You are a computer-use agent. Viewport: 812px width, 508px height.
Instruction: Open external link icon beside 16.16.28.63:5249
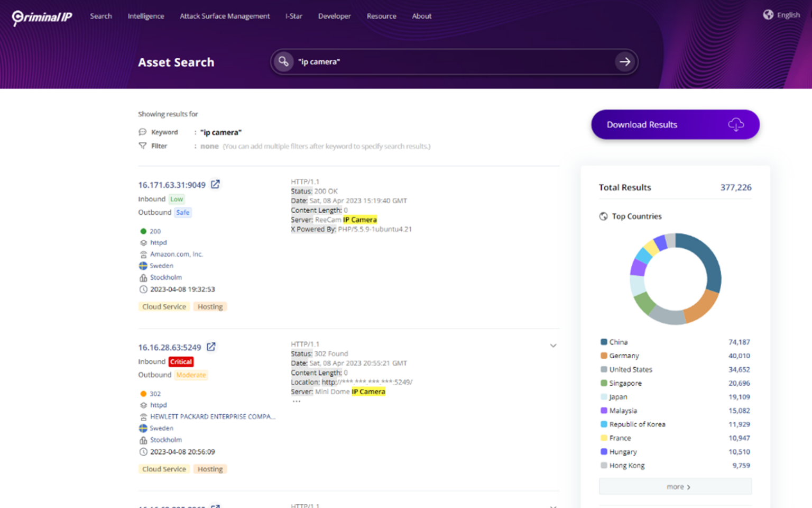point(211,347)
